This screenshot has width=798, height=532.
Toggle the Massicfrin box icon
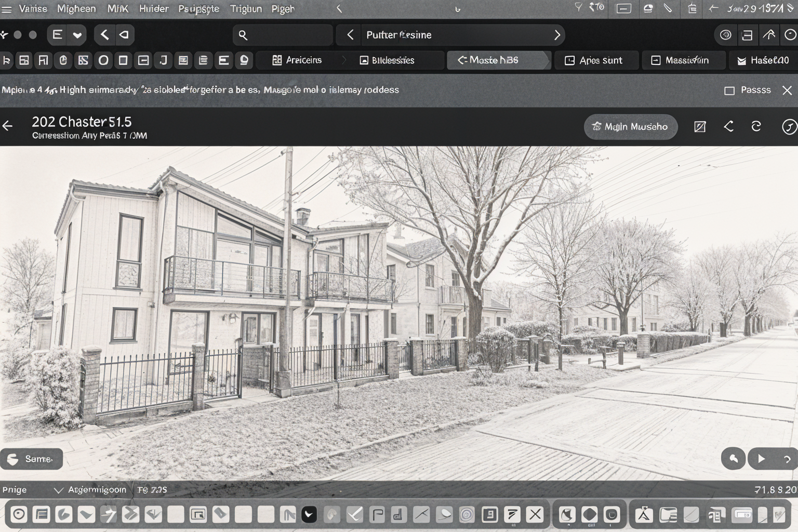pyautogui.click(x=656, y=60)
